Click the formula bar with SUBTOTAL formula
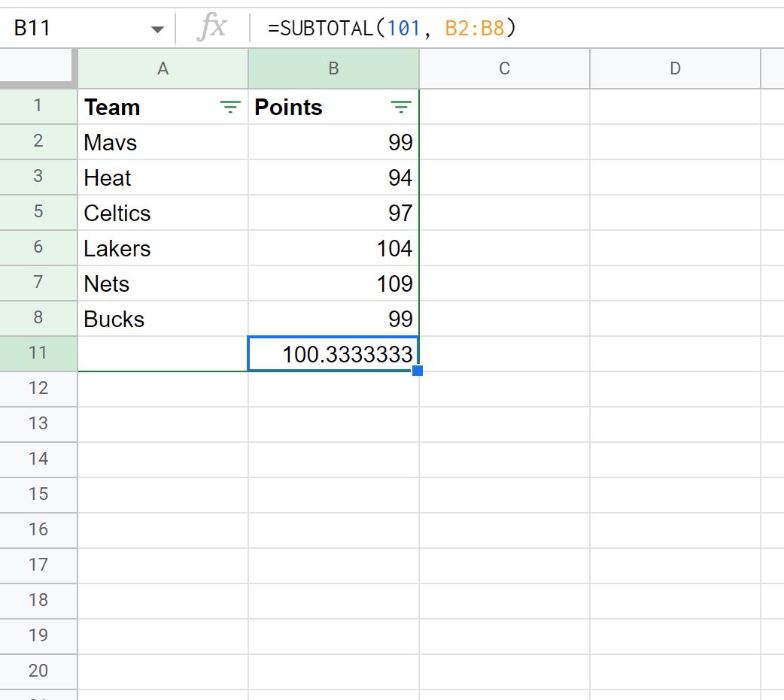The width and height of the screenshot is (784, 700). (x=516, y=28)
